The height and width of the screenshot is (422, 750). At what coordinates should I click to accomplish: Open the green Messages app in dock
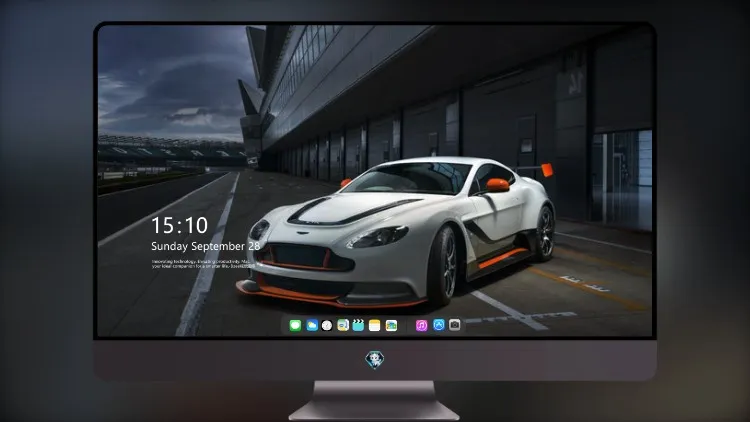295,325
